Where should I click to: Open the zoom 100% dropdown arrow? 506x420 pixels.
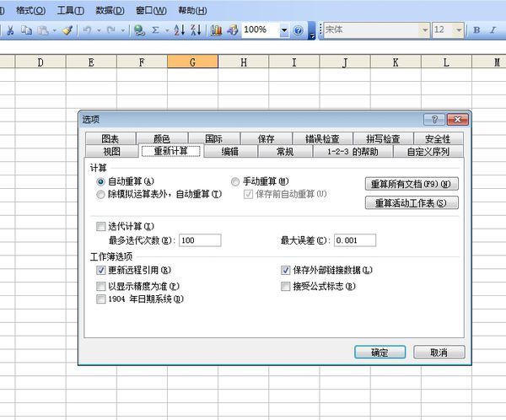(284, 30)
